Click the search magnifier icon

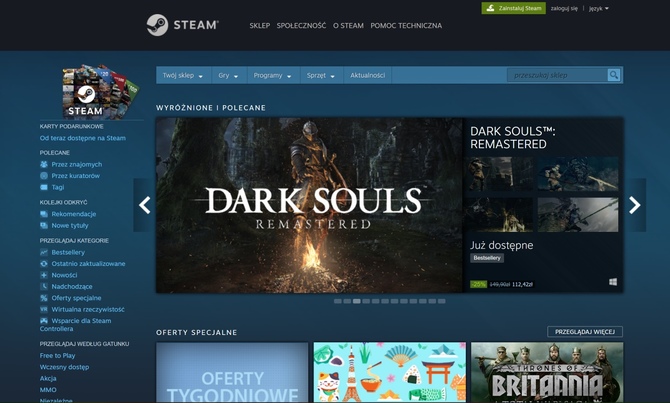[614, 75]
